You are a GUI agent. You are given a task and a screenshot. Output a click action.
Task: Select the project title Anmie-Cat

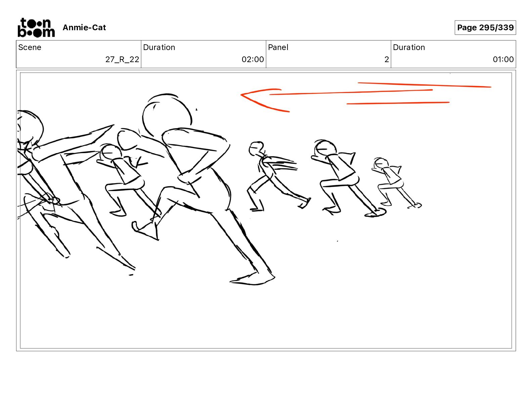[84, 28]
